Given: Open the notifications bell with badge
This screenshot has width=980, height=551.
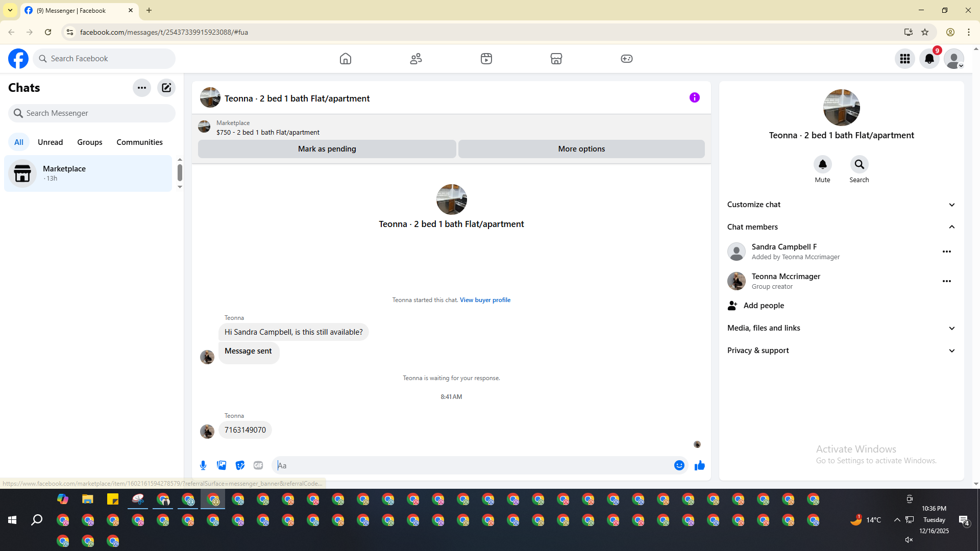Looking at the screenshot, I should (x=929, y=59).
